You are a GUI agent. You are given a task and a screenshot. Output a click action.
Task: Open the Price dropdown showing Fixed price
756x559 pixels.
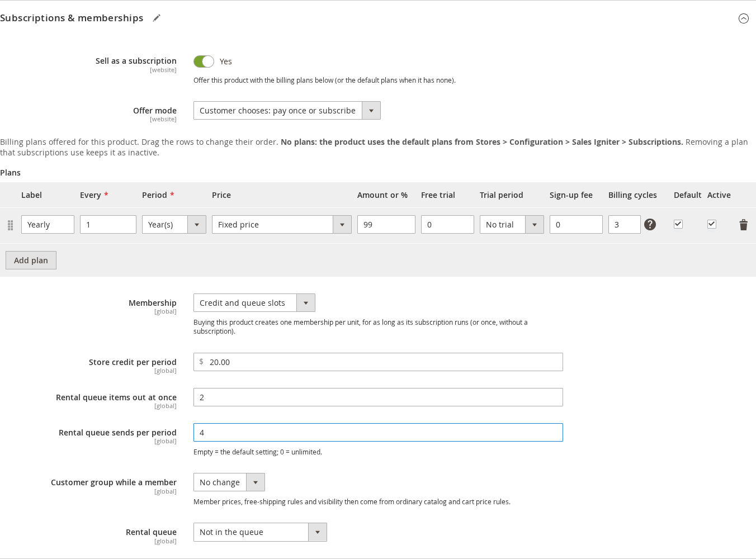tap(281, 225)
